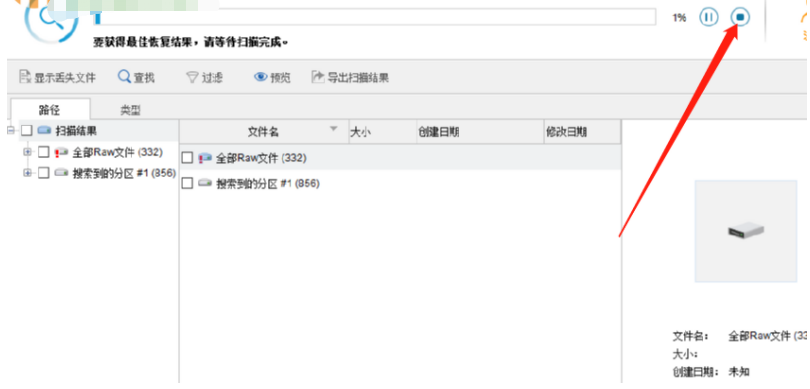Click the 文件名 label in details panel
The image size is (810, 389).
click(691, 336)
